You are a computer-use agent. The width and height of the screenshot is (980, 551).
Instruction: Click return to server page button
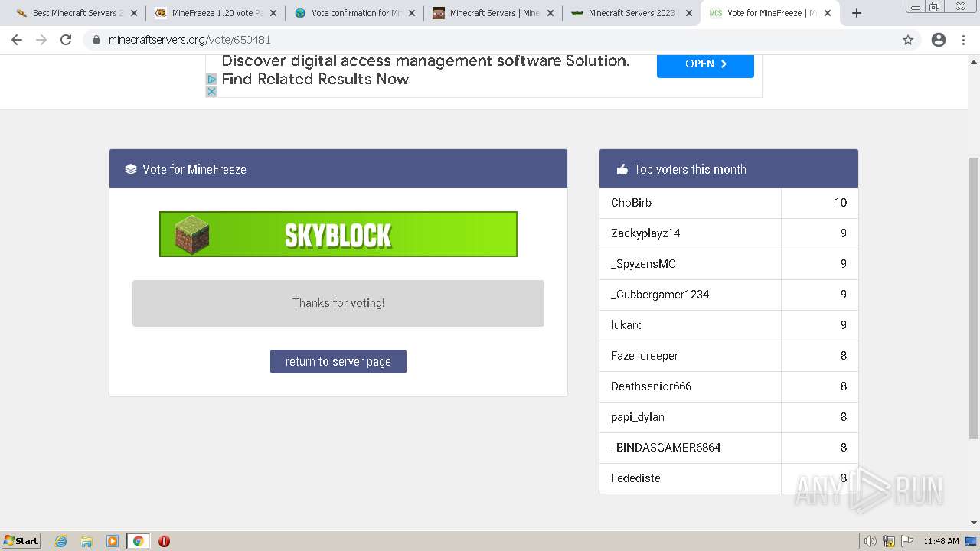tap(338, 361)
